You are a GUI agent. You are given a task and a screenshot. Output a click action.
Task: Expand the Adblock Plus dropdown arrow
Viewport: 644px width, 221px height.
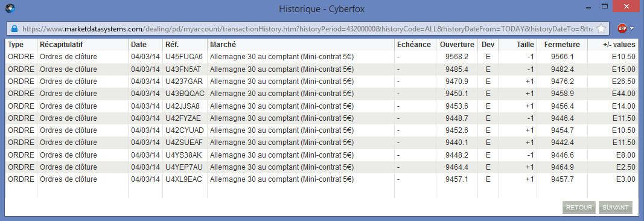632,28
